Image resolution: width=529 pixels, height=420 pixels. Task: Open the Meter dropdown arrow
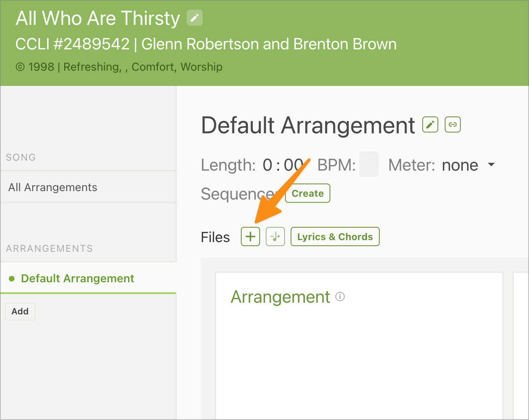pos(491,165)
